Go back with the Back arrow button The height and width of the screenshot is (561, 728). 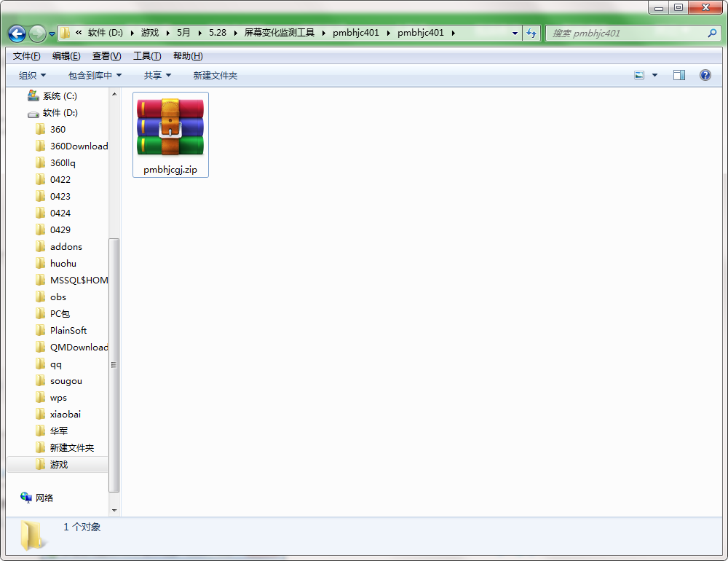click(x=17, y=34)
